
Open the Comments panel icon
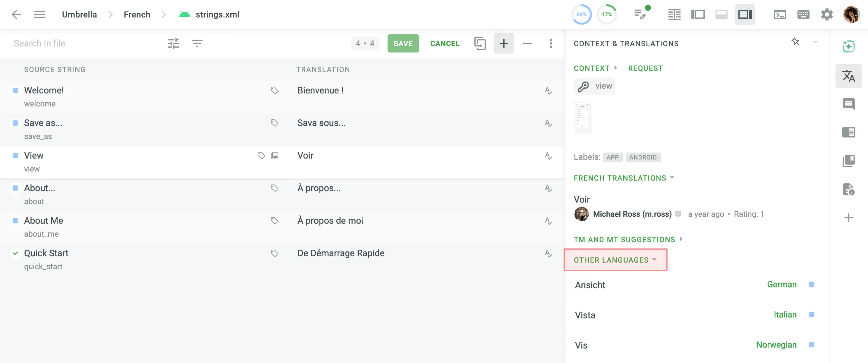pos(848,104)
